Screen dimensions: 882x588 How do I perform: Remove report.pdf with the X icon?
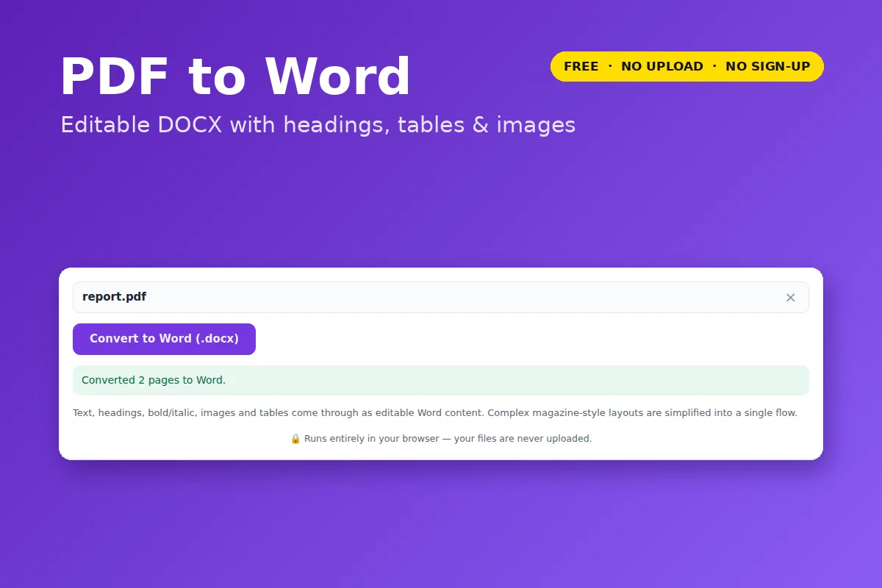790,298
